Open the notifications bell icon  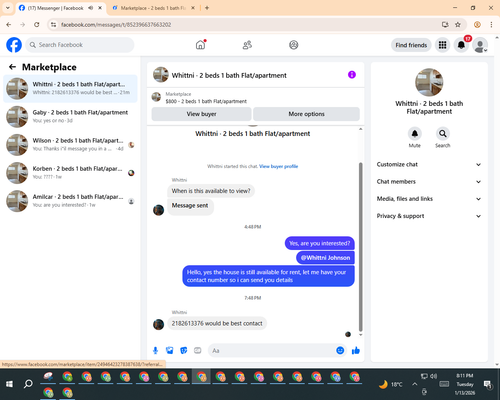(461, 45)
